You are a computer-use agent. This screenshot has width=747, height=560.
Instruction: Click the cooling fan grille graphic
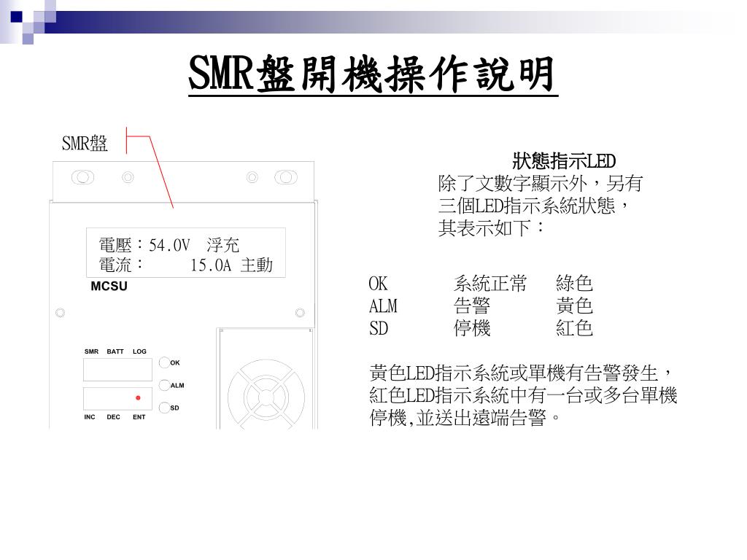266,394
